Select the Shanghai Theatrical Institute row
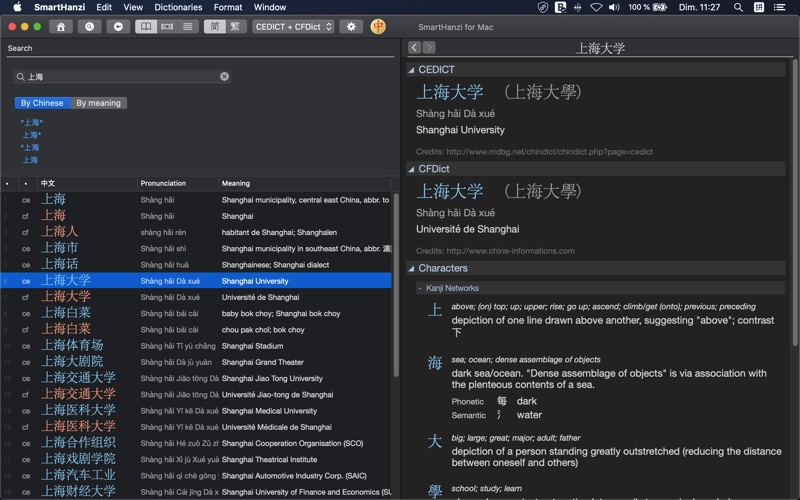The height and width of the screenshot is (500, 800). tap(196, 460)
